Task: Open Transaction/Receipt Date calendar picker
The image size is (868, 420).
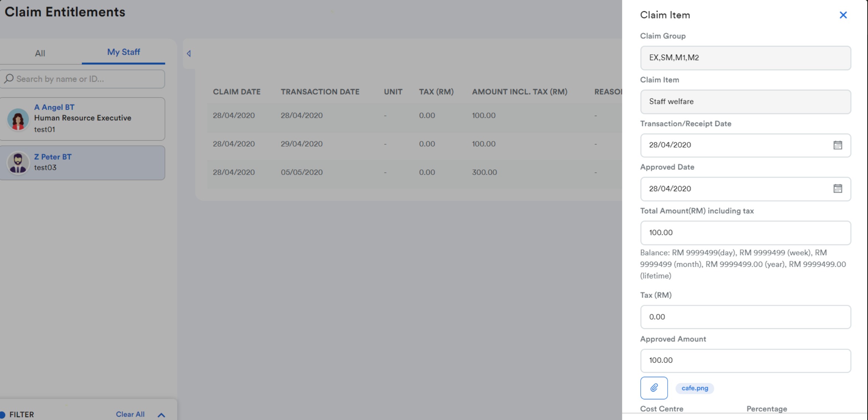Action: [x=837, y=145]
